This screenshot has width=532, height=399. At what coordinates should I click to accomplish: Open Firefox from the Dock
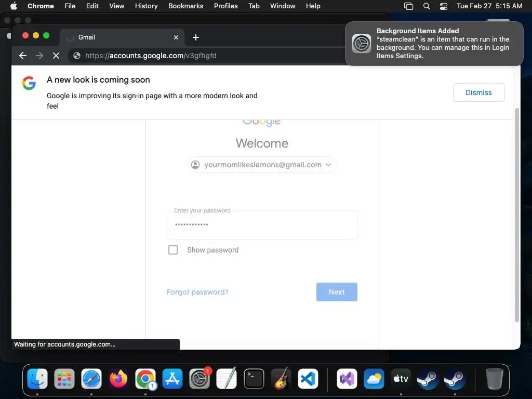click(x=118, y=379)
